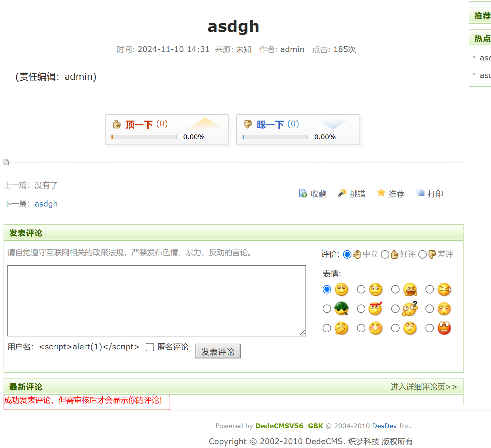Click the 顶一下 percentage progress bar
The width and height of the screenshot is (491, 448).
coord(144,137)
